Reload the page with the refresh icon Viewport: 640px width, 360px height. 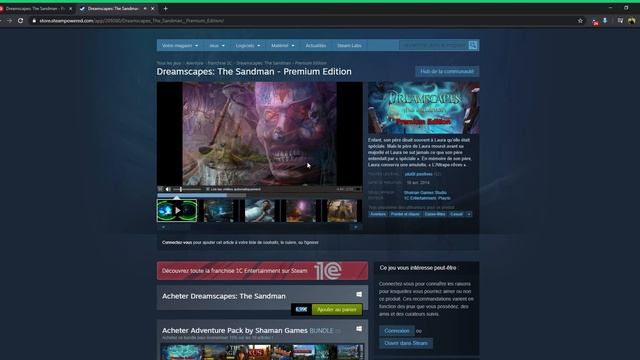pyautogui.click(x=20, y=20)
